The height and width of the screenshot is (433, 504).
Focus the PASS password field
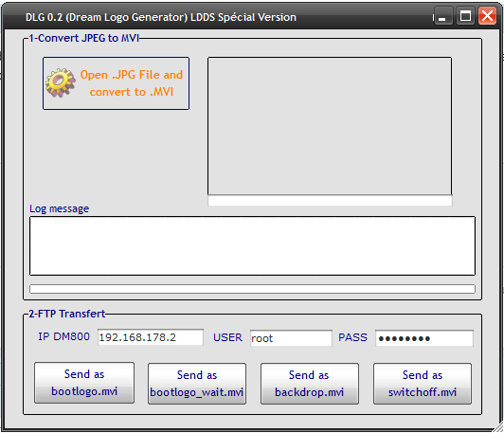424,338
